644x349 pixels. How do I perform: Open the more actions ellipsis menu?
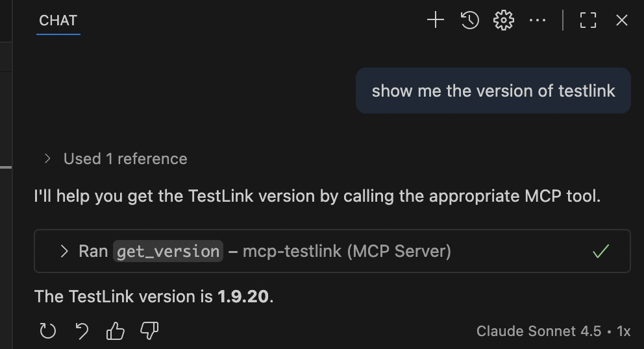coord(538,21)
